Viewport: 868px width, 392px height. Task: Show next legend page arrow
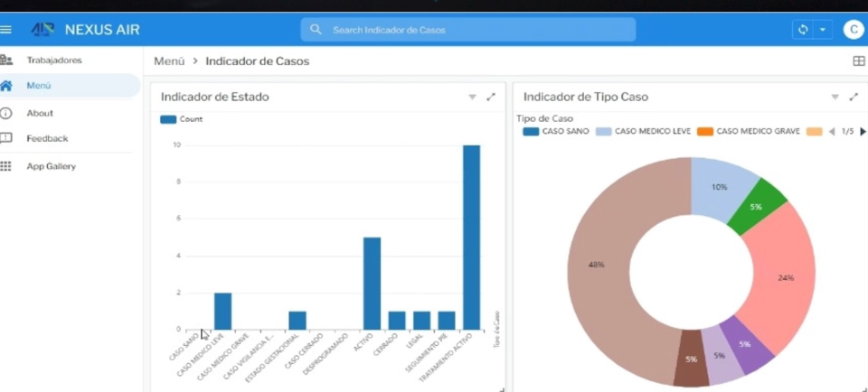(x=863, y=132)
